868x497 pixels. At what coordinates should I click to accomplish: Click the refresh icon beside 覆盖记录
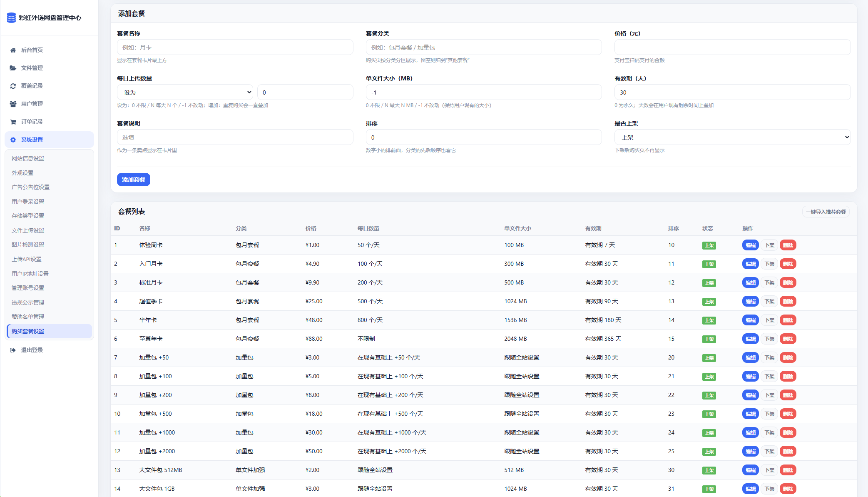(13, 86)
